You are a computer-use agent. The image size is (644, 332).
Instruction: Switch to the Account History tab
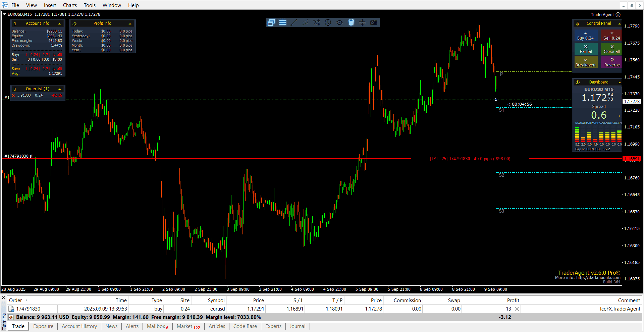79,326
